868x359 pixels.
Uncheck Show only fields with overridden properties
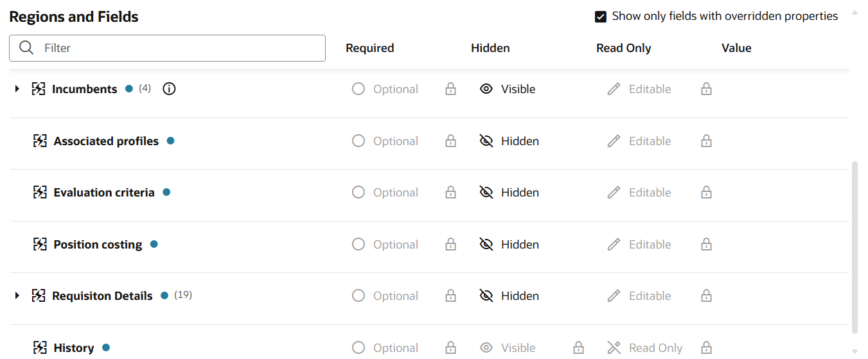point(601,17)
